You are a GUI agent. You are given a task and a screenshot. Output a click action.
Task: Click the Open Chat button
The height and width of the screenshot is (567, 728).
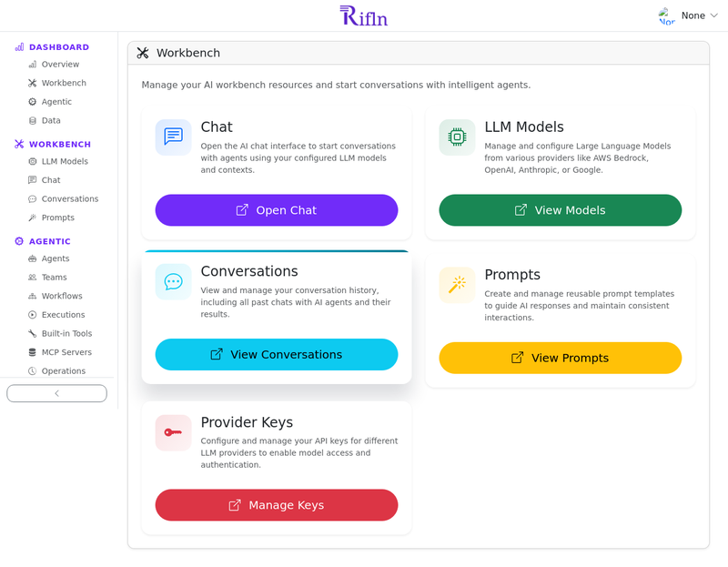click(277, 210)
